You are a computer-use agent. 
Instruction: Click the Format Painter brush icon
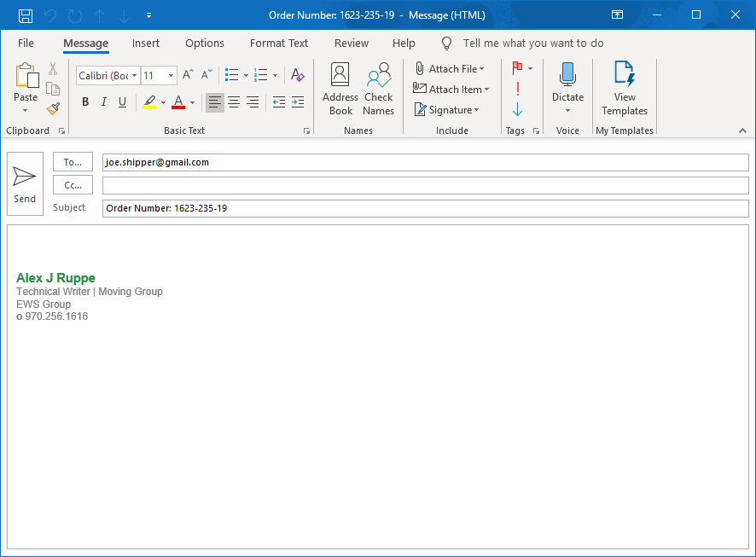[53, 108]
